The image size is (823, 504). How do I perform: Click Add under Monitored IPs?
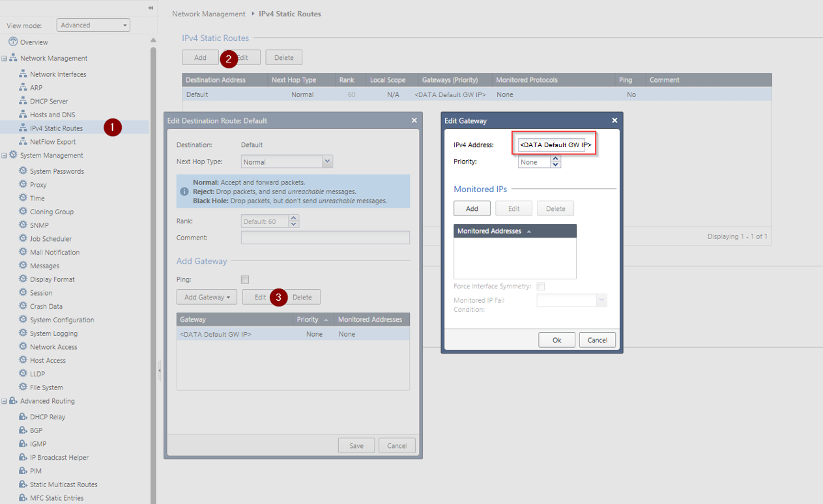coord(472,209)
